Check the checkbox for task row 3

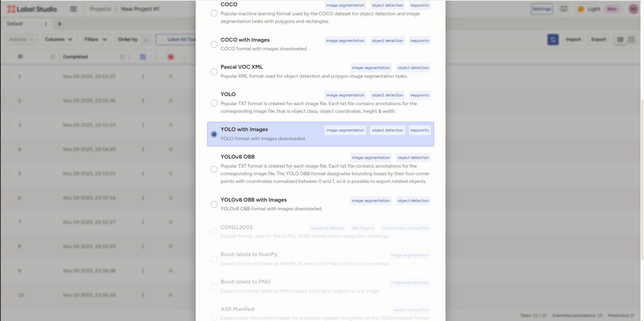tap(8, 125)
